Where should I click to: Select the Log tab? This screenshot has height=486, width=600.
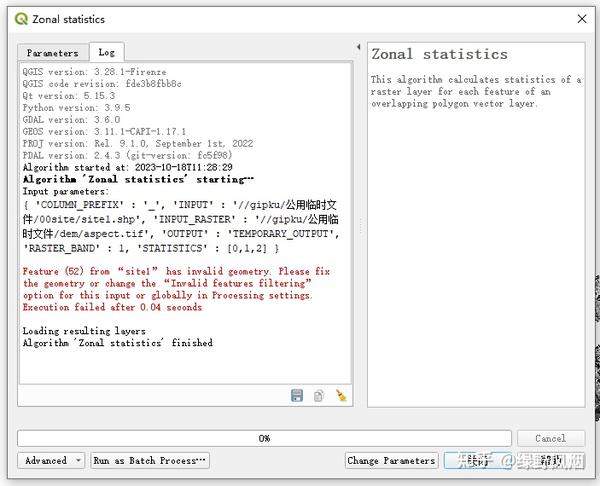pyautogui.click(x=106, y=52)
